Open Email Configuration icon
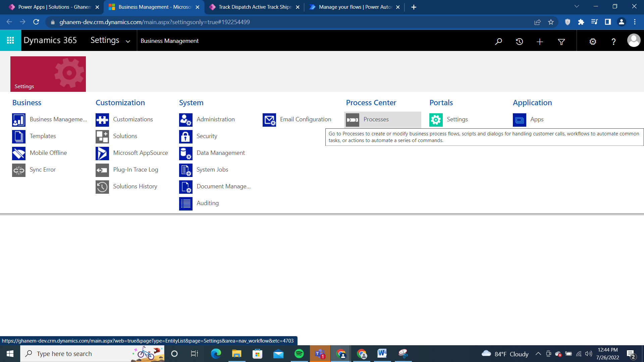 coord(269,120)
